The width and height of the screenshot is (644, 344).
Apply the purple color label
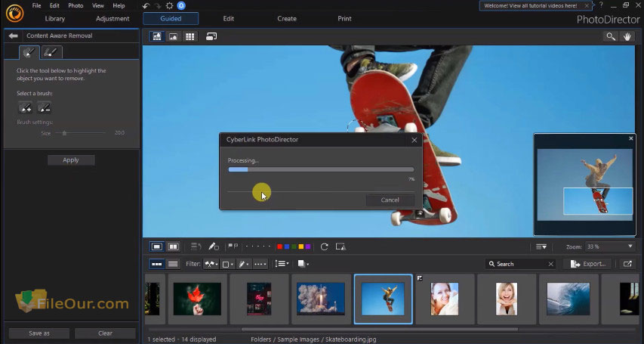point(307,246)
